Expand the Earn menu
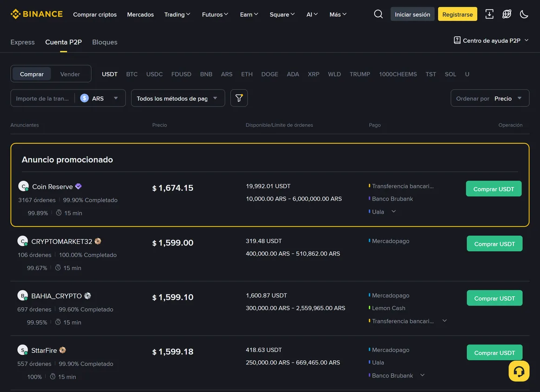540x392 pixels. (x=249, y=14)
